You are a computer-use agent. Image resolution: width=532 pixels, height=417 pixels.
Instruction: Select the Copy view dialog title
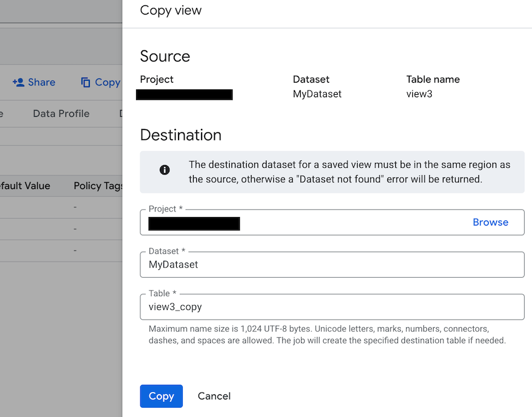[170, 10]
